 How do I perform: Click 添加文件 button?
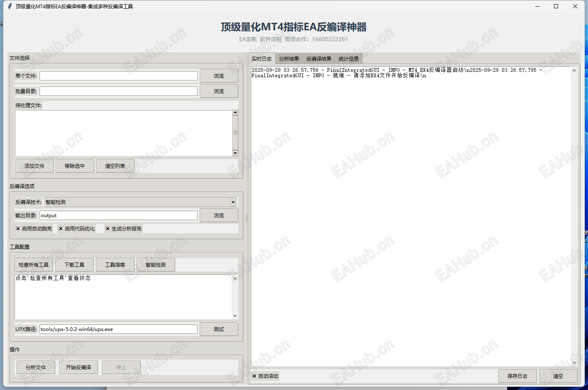[34, 166]
